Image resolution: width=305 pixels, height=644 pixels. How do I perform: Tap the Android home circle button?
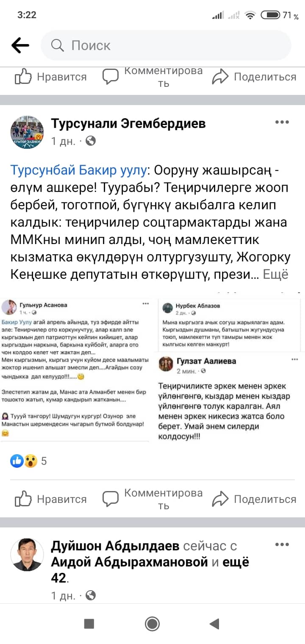152,623
